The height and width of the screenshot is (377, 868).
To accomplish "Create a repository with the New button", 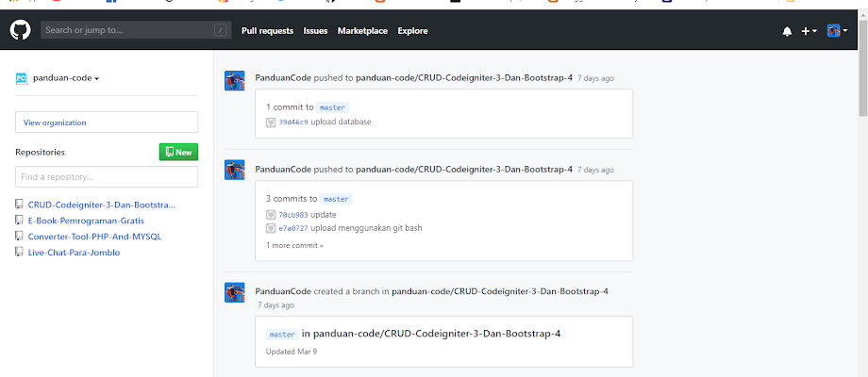I will [178, 152].
